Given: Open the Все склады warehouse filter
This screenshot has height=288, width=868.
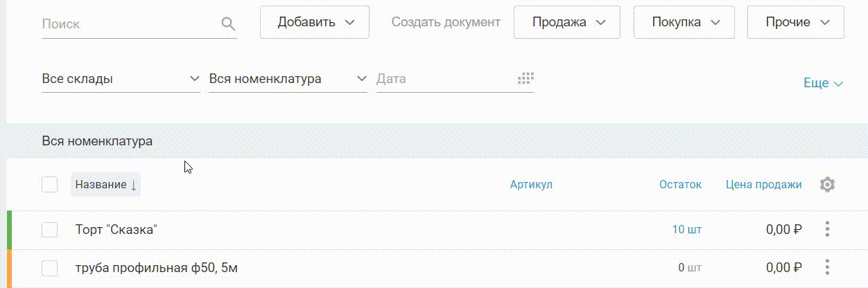Looking at the screenshot, I should pos(121,79).
